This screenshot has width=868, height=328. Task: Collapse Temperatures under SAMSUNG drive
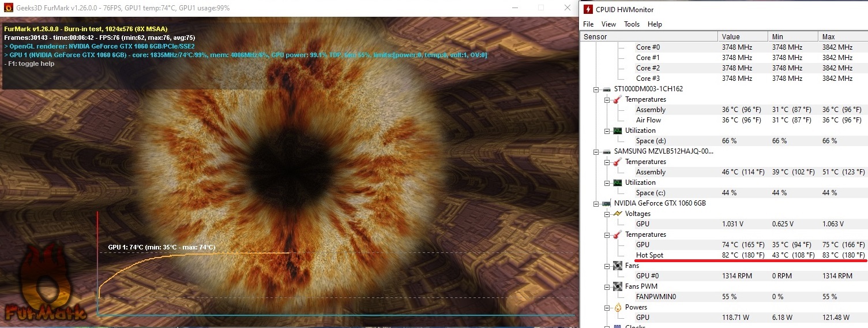[x=607, y=162]
